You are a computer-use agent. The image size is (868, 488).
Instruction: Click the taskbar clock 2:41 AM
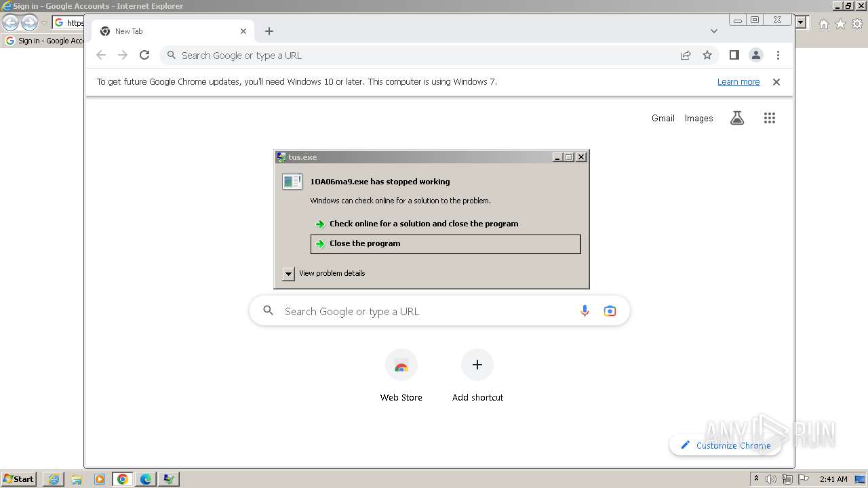click(x=833, y=479)
